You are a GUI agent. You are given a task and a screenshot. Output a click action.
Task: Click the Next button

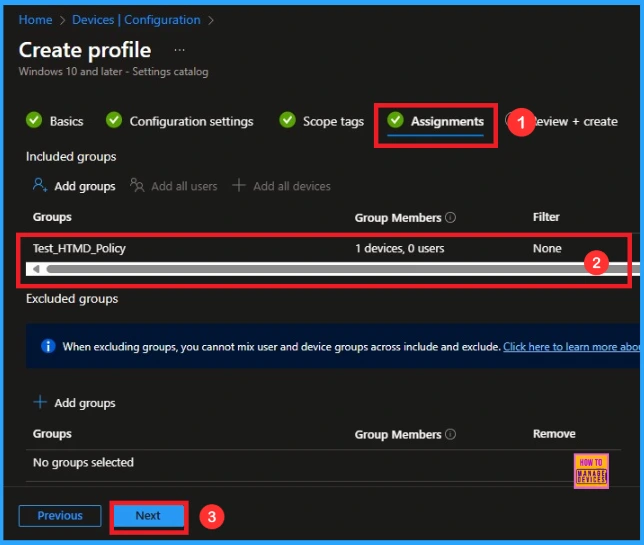[x=148, y=515]
